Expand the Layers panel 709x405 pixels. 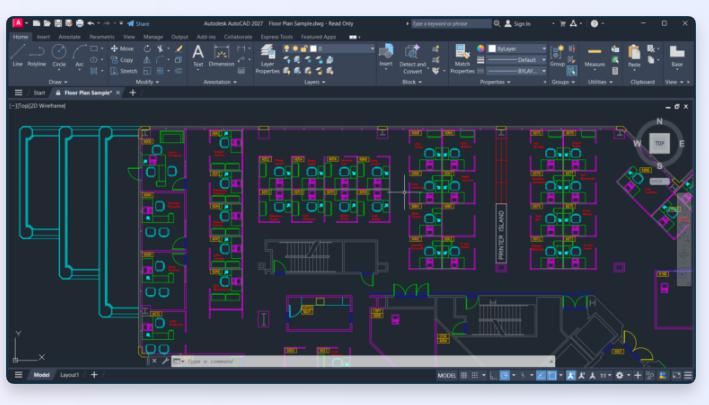coord(314,82)
